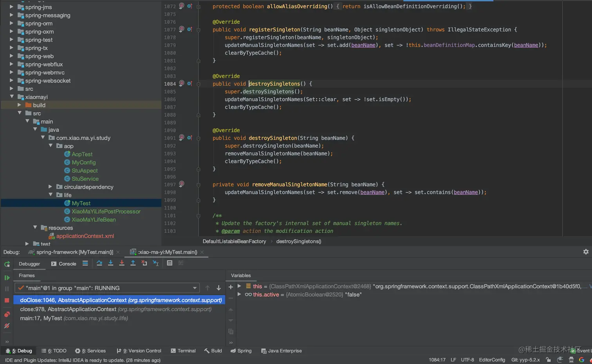Click method breakpoint on line 1084
This screenshot has width=592, height=364.
point(182,83)
